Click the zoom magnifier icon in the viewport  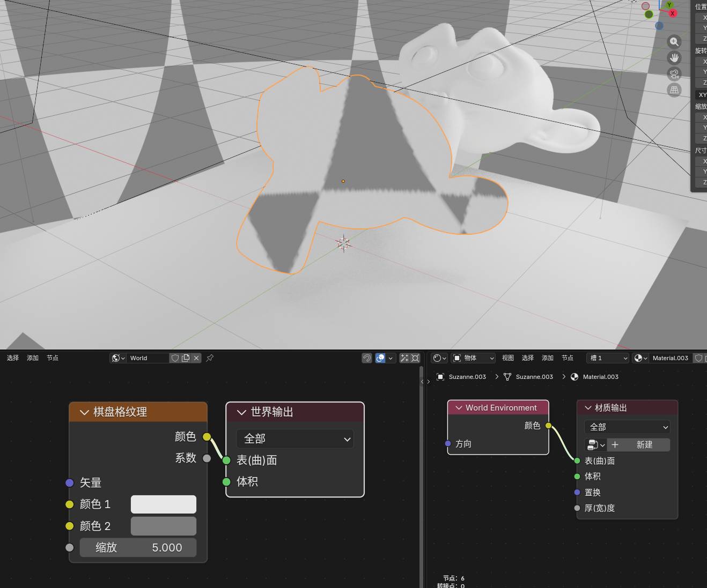674,42
